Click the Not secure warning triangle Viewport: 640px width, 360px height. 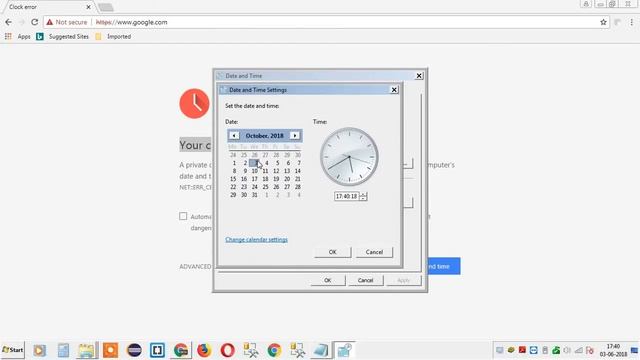tap(50, 22)
